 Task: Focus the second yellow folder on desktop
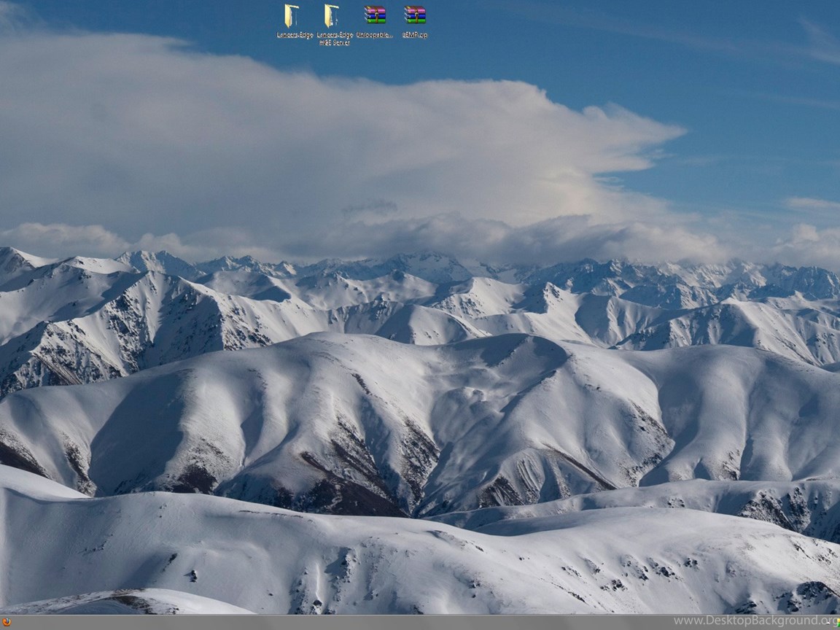point(332,16)
